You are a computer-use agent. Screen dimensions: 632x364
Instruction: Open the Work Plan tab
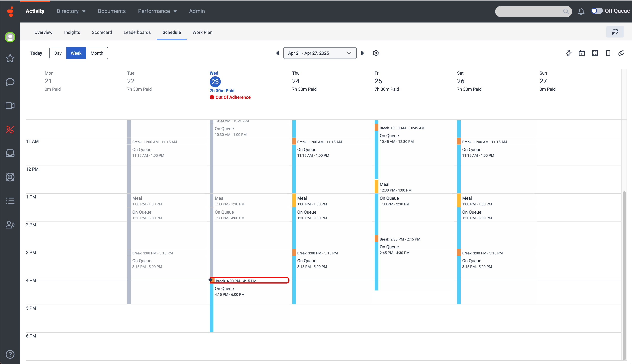coord(202,32)
